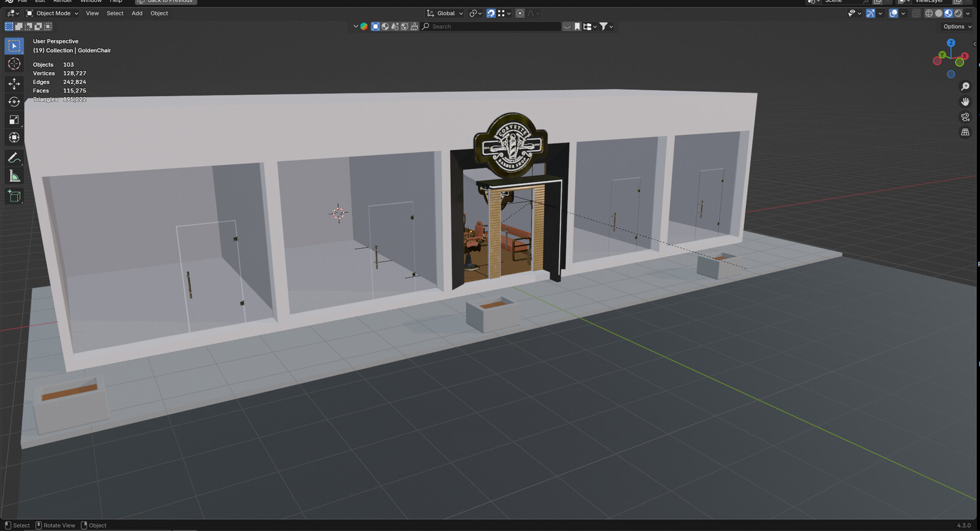
Task: Click Rotate View hint in status bar
Action: 55,525
